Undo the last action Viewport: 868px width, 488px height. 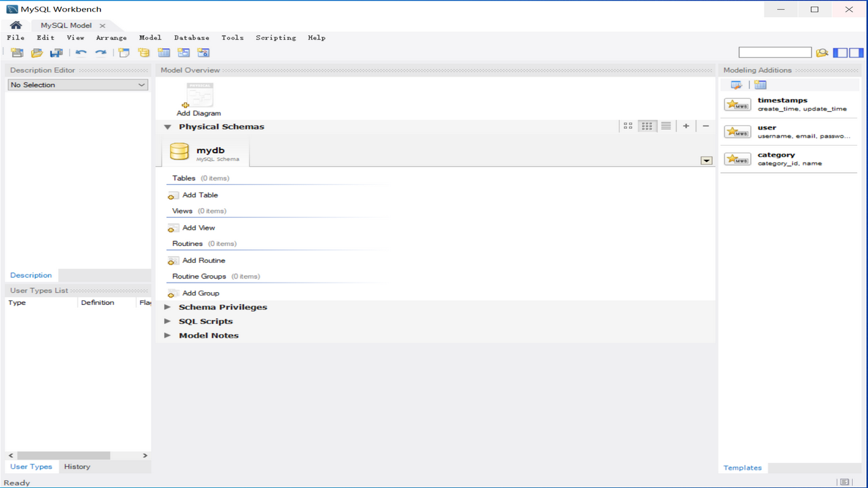click(82, 52)
